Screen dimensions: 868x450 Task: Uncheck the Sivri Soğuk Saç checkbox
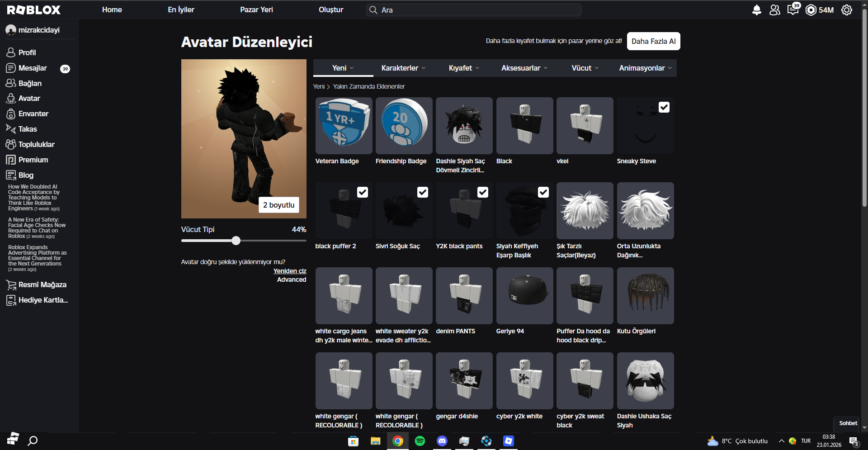pos(423,192)
